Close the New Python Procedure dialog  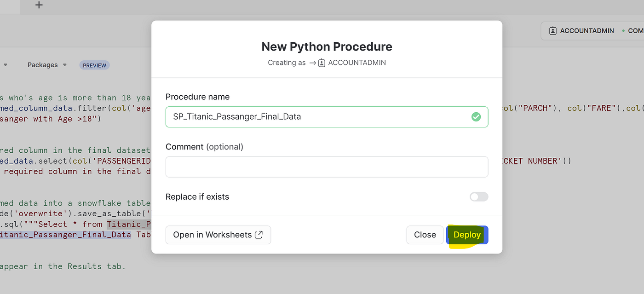425,235
